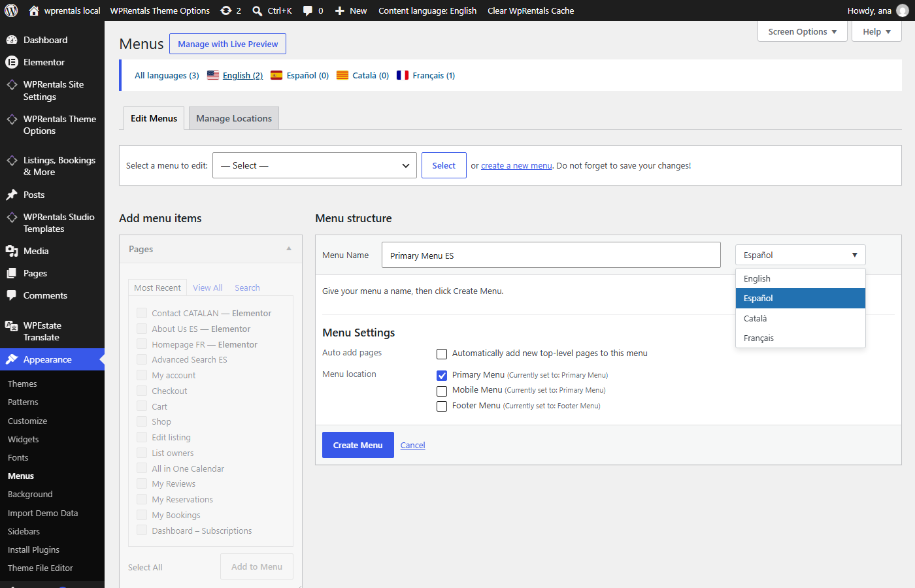Follow the create a new menu link
Screen dimensions: 915x588
pos(516,165)
